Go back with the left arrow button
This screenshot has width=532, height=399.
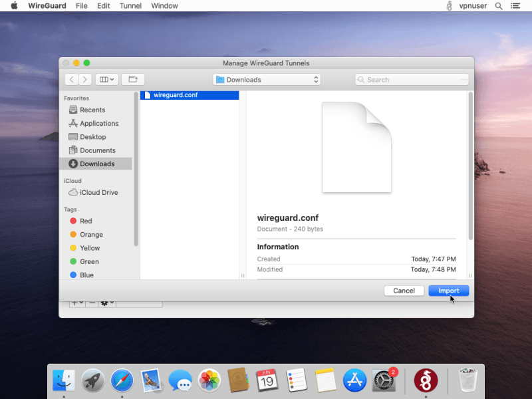tap(71, 79)
